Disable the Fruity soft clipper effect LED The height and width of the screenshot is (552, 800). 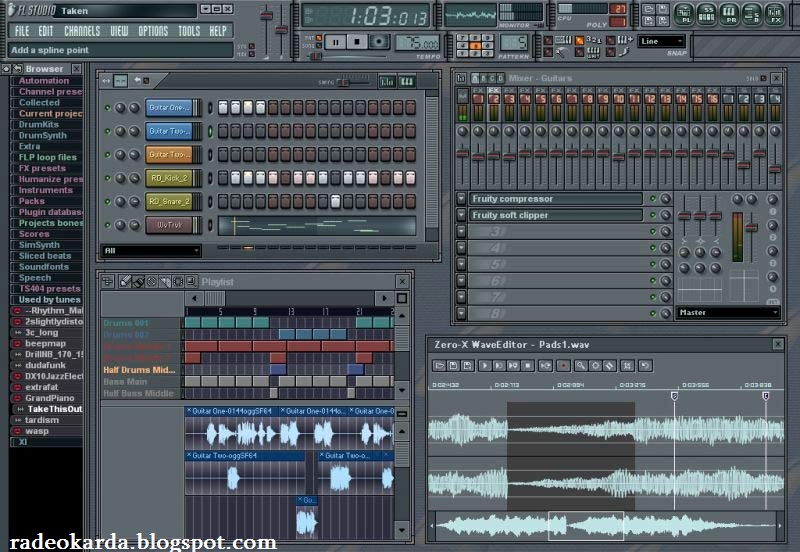[x=653, y=215]
